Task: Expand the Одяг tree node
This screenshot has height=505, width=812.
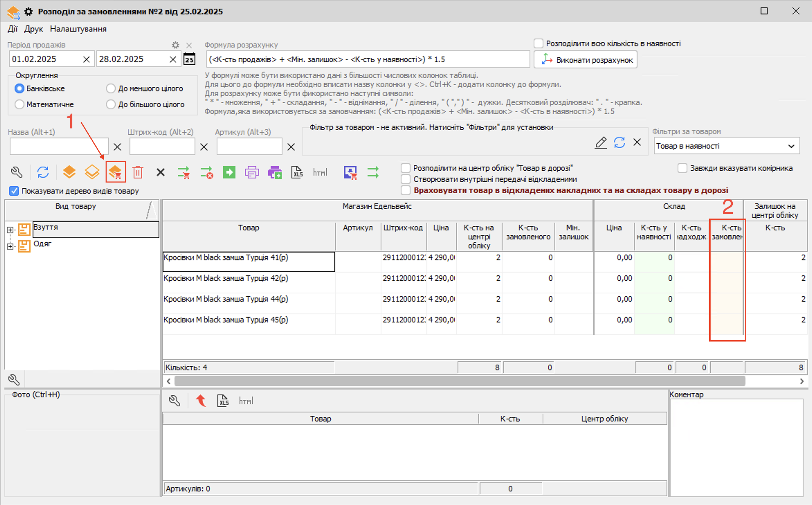Action: click(10, 247)
